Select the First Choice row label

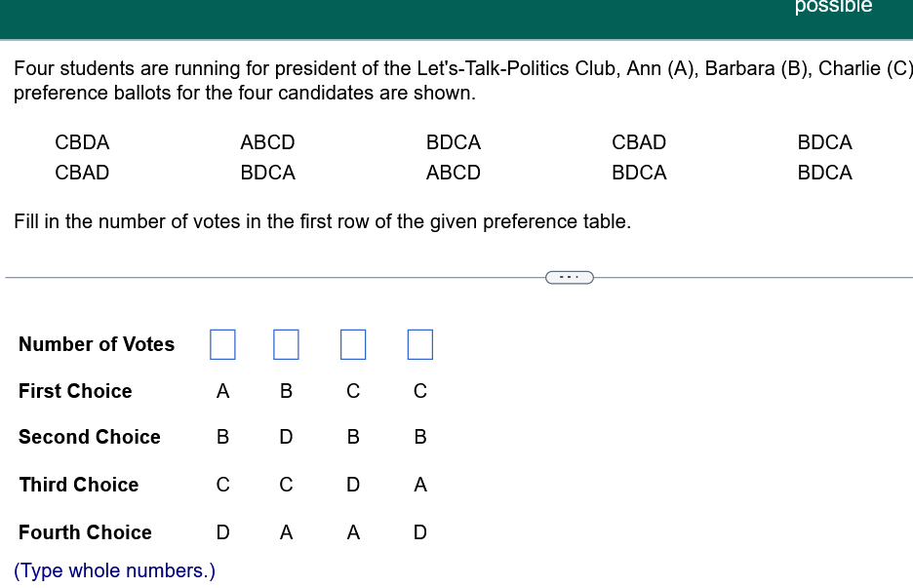pos(75,391)
